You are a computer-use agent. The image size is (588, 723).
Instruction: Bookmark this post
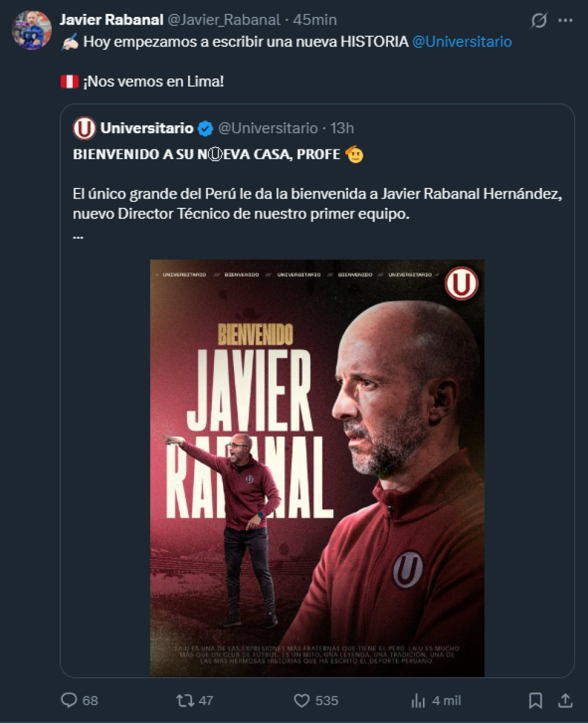[535, 700]
